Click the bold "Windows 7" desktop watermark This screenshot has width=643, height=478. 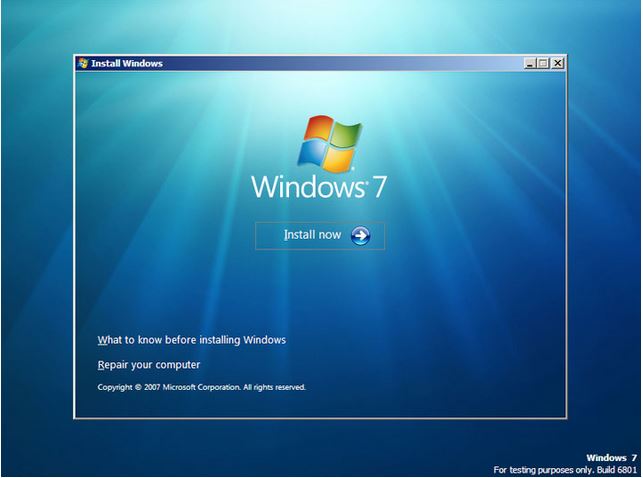[x=611, y=457]
